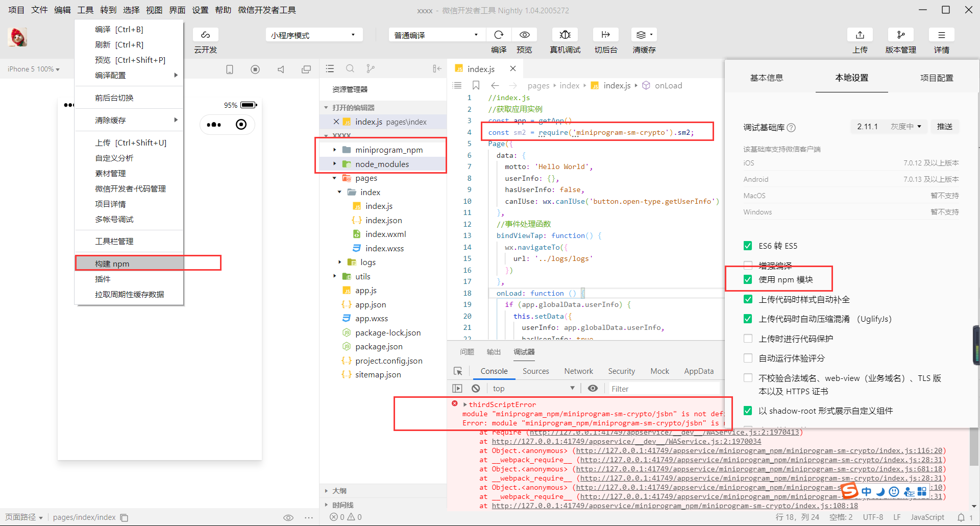This screenshot has height=526, width=980.
Task: Collapse the sidebar panel icon
Action: click(437, 68)
